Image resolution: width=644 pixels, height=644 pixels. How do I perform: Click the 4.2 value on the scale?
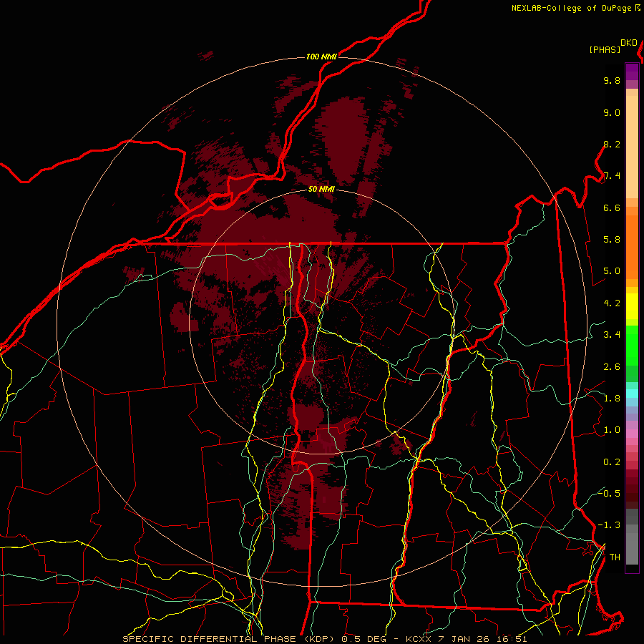tap(612, 303)
